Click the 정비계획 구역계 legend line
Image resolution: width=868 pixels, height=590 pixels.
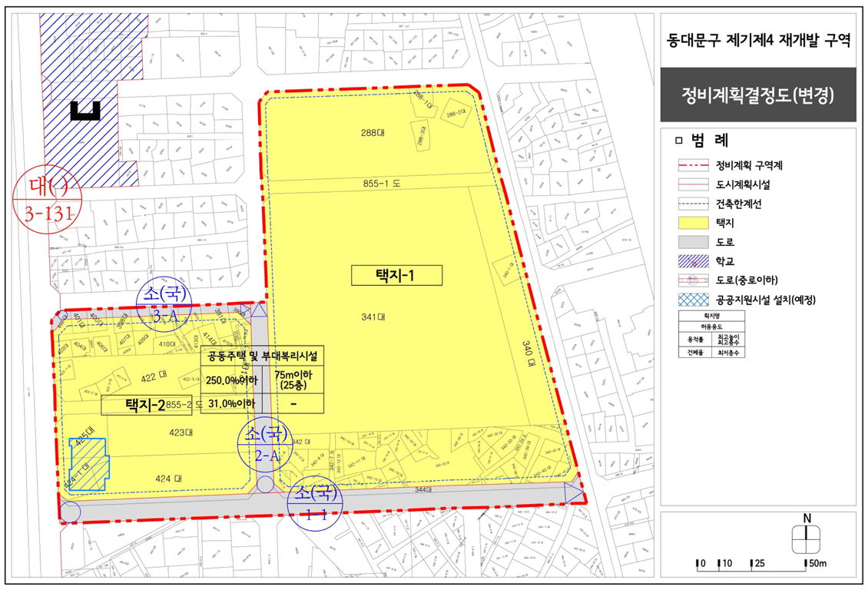(x=693, y=165)
